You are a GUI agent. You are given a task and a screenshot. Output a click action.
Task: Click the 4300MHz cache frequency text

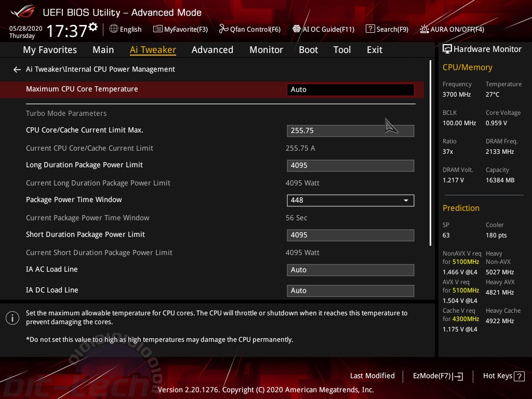coord(465,319)
